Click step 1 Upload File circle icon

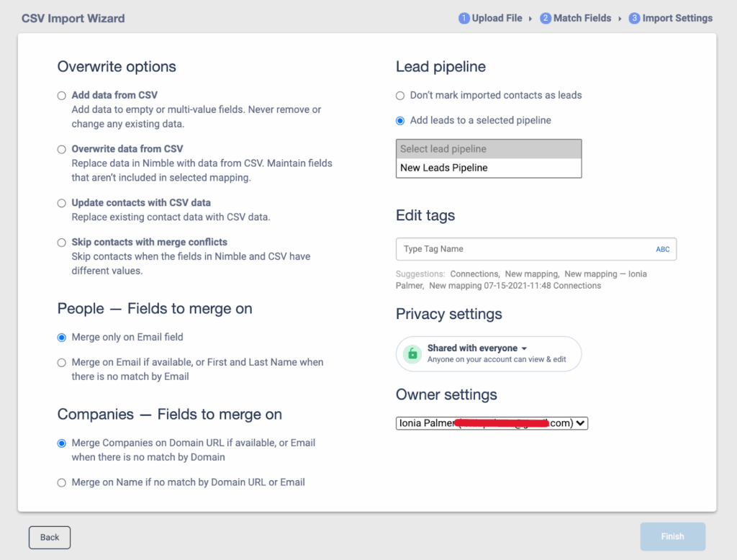pyautogui.click(x=464, y=19)
